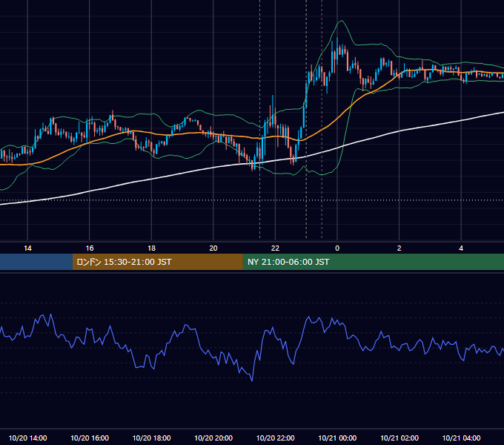This screenshot has width=504, height=445.
Task: Click the 20 hour axis label
Action: pyautogui.click(x=213, y=248)
